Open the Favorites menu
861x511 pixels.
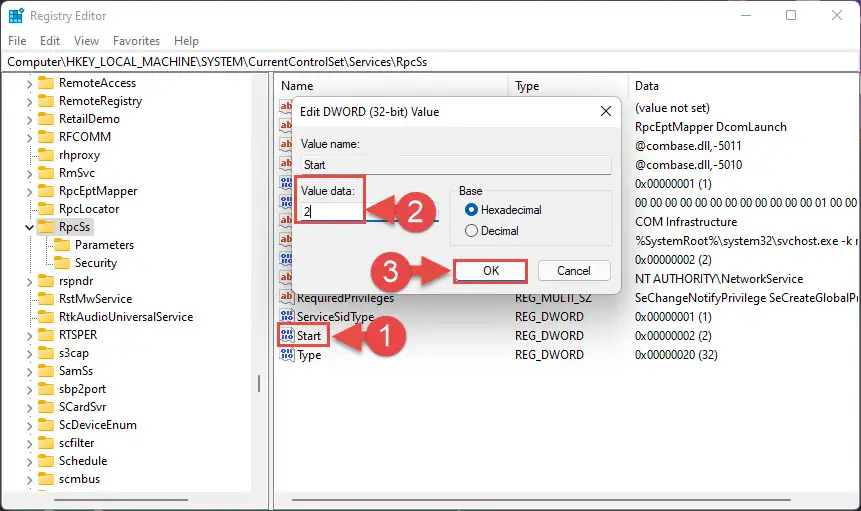[x=136, y=41]
